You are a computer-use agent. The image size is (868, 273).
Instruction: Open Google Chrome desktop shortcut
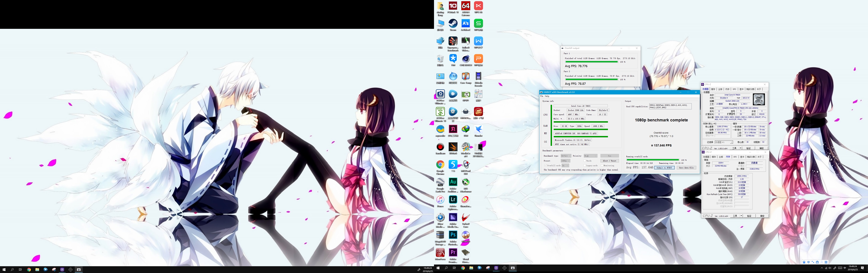pos(440,168)
